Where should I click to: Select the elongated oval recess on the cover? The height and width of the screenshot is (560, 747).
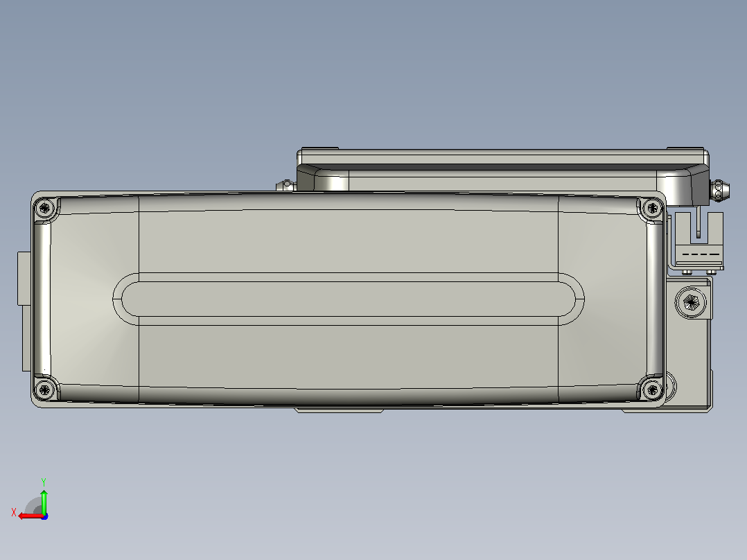349,299
